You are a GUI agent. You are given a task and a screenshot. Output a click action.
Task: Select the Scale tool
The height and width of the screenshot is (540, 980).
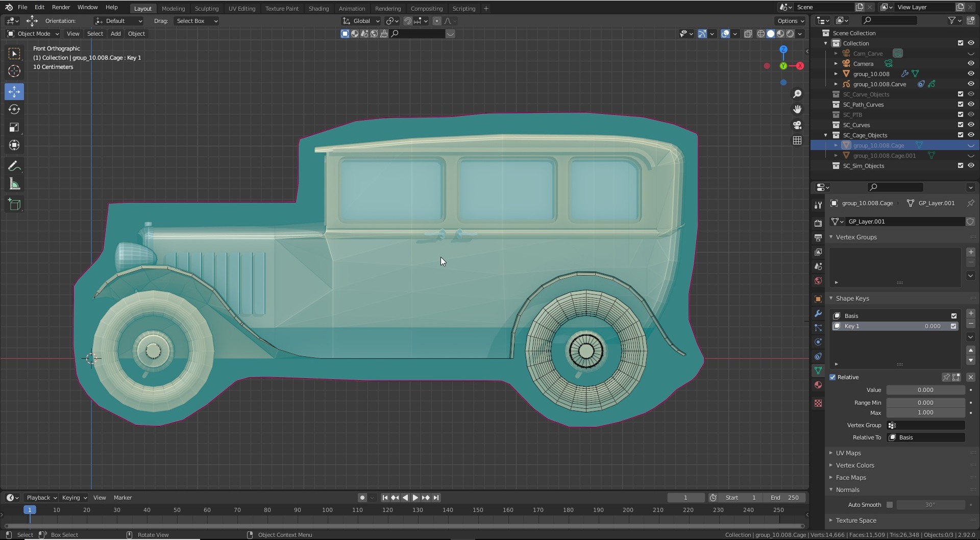click(14, 128)
